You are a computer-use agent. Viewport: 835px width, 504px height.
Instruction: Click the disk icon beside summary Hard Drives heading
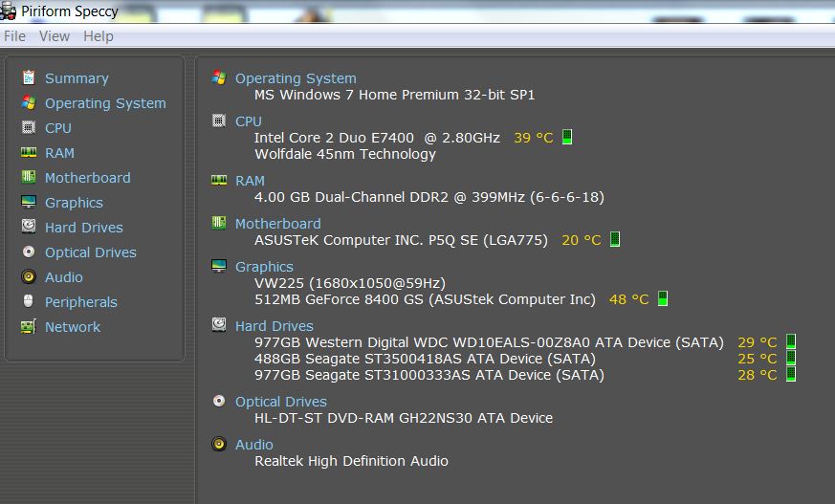(x=219, y=324)
